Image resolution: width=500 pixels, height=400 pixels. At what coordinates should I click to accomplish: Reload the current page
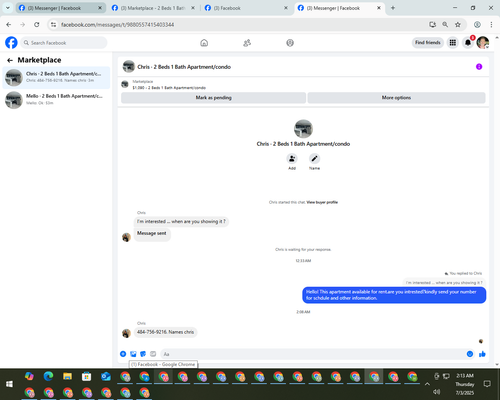(37, 25)
